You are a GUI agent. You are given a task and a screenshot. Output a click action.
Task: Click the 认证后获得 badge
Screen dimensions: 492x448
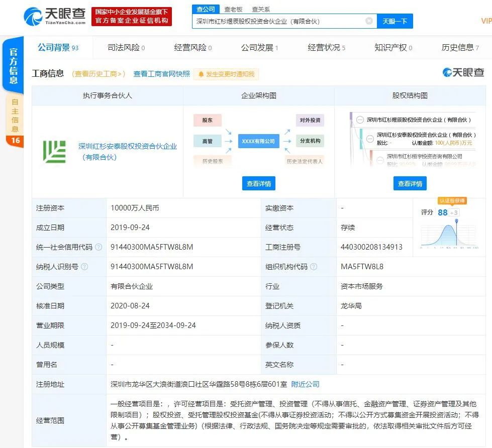tap(452, 200)
